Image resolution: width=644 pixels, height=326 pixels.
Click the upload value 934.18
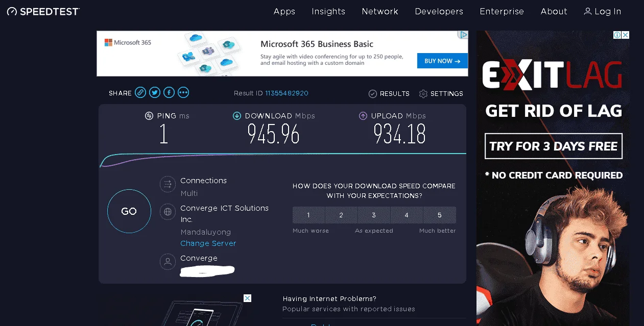(399, 134)
